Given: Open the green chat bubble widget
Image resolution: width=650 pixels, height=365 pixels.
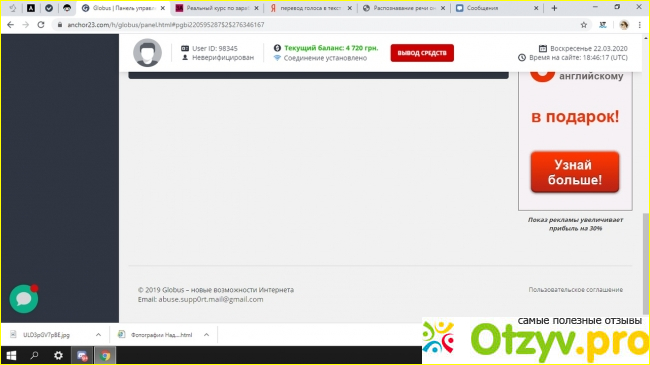Looking at the screenshot, I should (24, 299).
